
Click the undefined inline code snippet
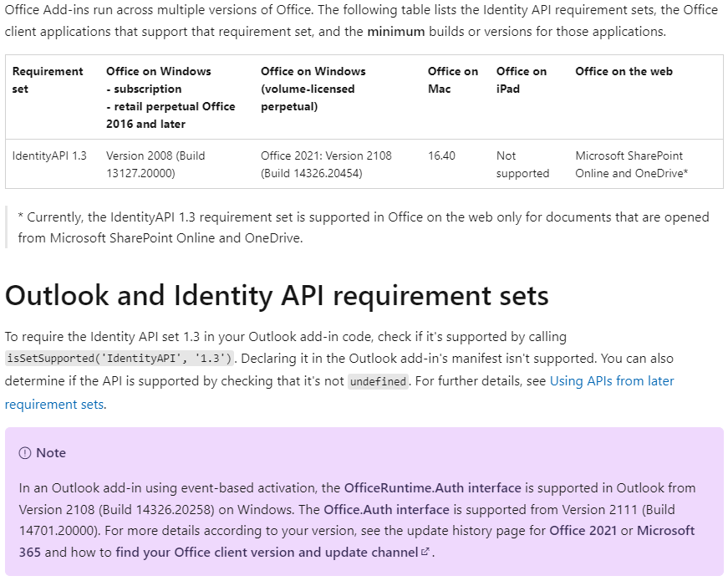click(x=378, y=381)
